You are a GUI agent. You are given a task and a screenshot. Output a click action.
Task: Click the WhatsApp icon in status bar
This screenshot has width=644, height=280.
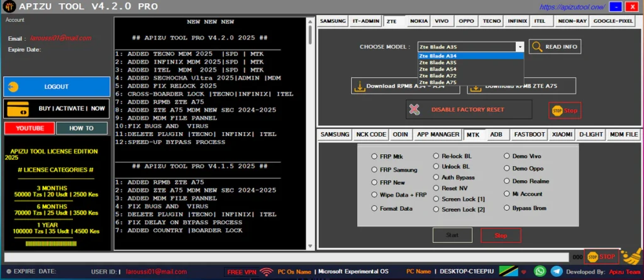[x=540, y=271]
